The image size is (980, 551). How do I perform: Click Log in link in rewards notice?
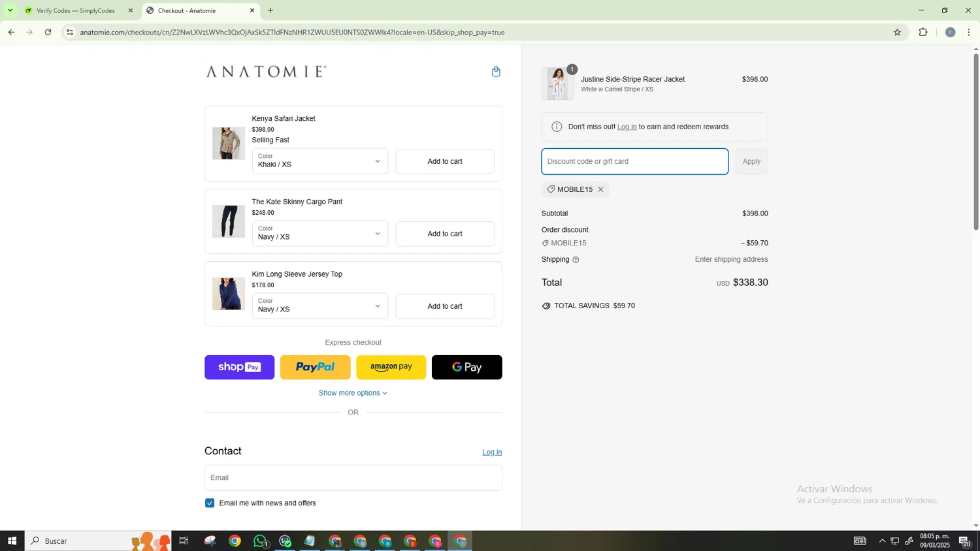627,127
